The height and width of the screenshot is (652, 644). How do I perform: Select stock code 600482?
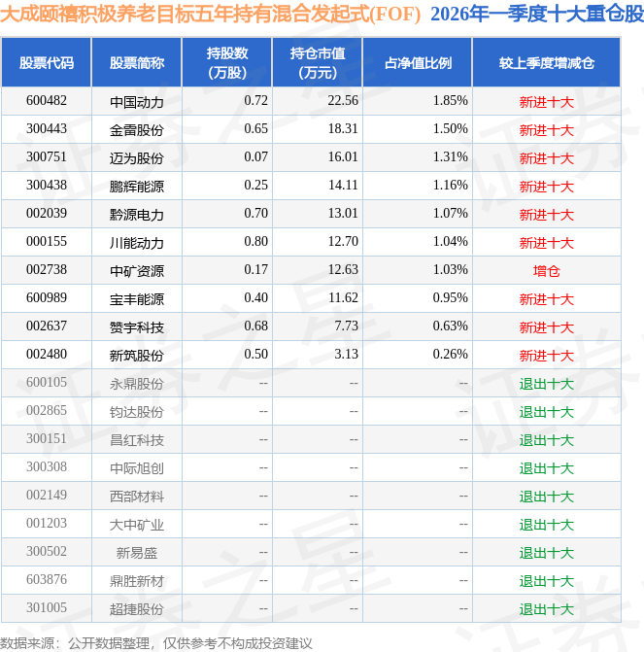(47, 101)
